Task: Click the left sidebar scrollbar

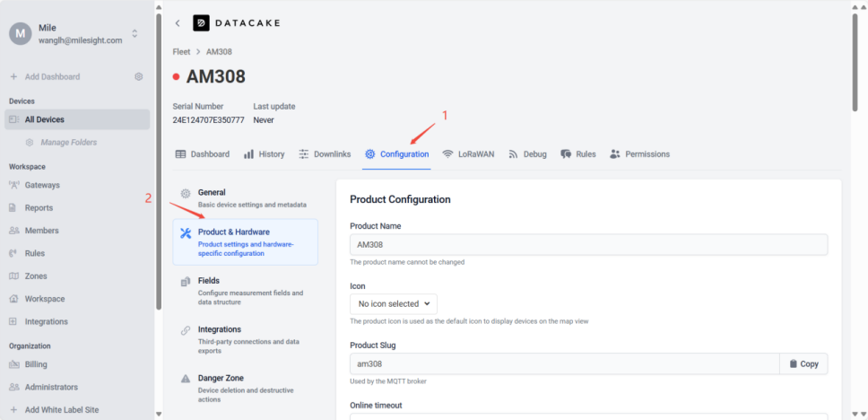Action: (159, 161)
